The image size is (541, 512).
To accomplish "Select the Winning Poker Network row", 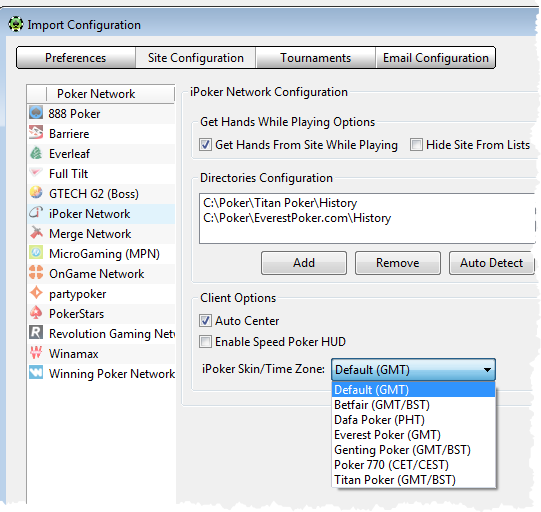I will click(x=101, y=374).
